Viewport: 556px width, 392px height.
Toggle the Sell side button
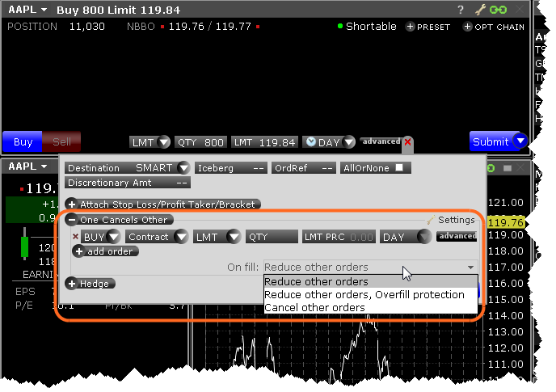point(62,142)
